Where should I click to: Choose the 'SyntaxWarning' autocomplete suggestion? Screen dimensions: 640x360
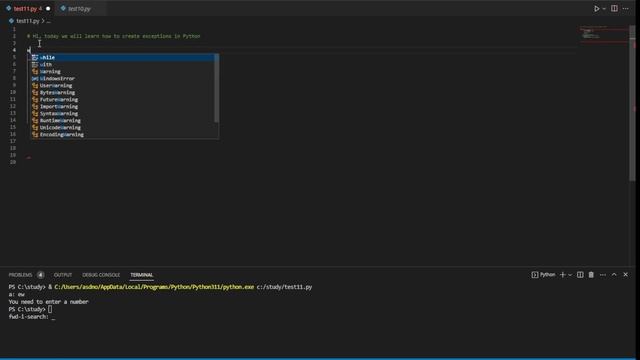(x=122, y=113)
